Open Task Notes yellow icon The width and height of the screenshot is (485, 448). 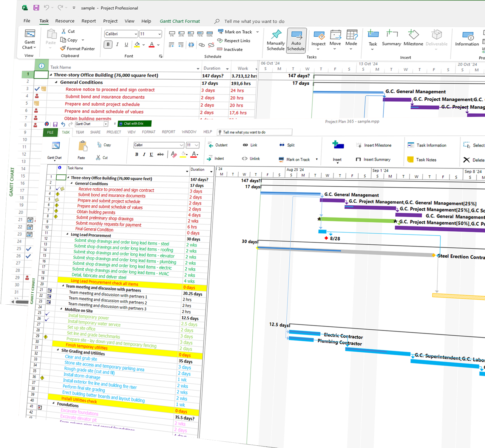point(410,159)
